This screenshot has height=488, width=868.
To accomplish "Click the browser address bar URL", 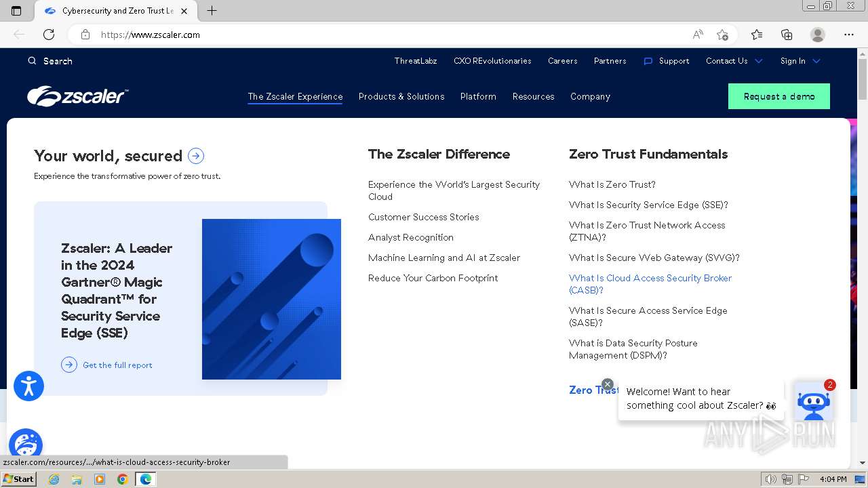I will [151, 35].
